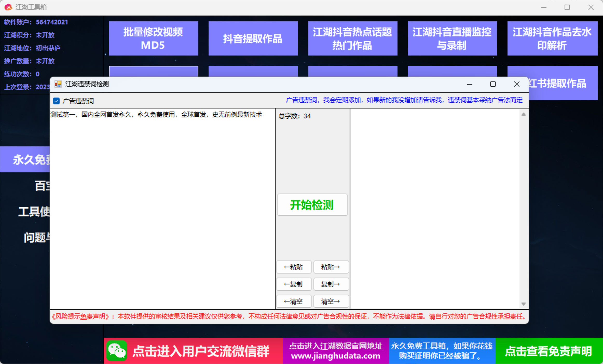Screen dimensions: 603x364
Task: Click the ←复制 button
Action: [293, 284]
